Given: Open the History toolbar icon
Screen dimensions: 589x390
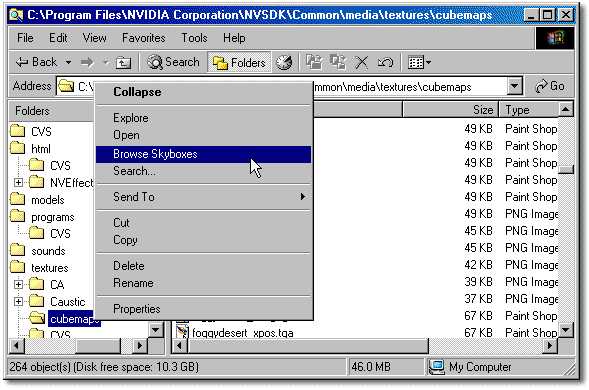Looking at the screenshot, I should 284,62.
